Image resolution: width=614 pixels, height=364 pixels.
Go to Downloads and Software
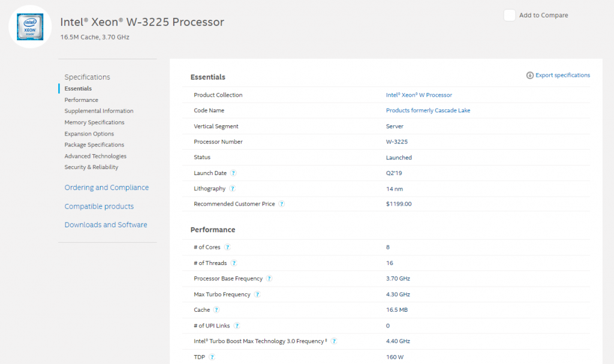[x=106, y=225]
